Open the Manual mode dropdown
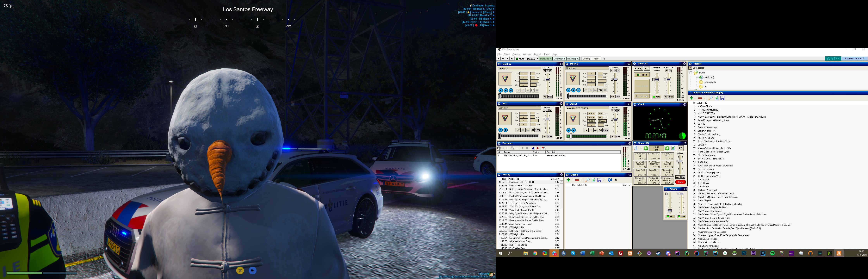 pyautogui.click(x=537, y=59)
